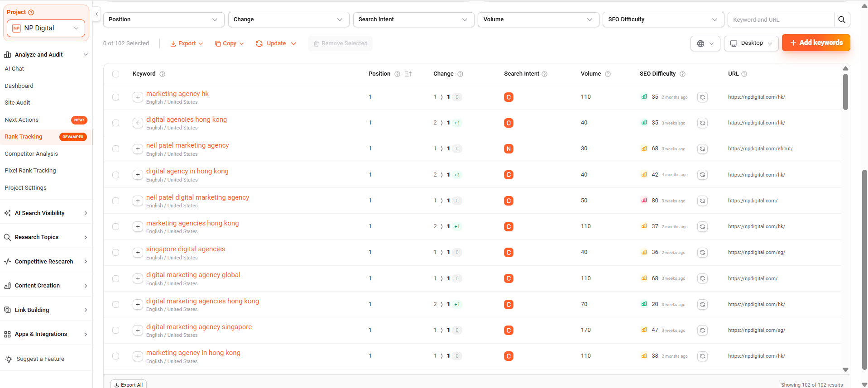The image size is (868, 388).
Task: Refresh the 'neil patel marketing agency' row
Action: click(702, 149)
